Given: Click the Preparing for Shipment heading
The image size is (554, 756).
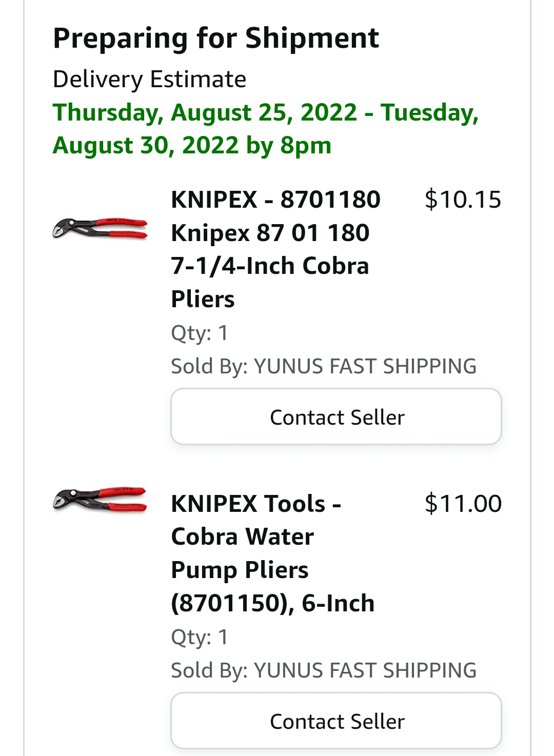Looking at the screenshot, I should [x=216, y=37].
